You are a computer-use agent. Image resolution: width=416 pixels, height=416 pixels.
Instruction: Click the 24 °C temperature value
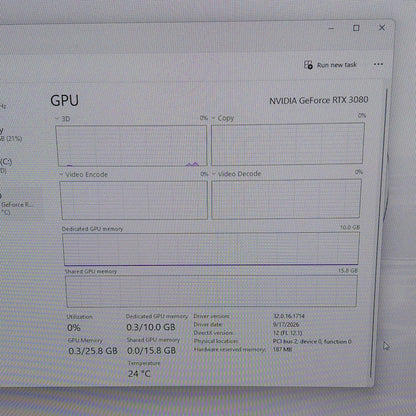(139, 374)
